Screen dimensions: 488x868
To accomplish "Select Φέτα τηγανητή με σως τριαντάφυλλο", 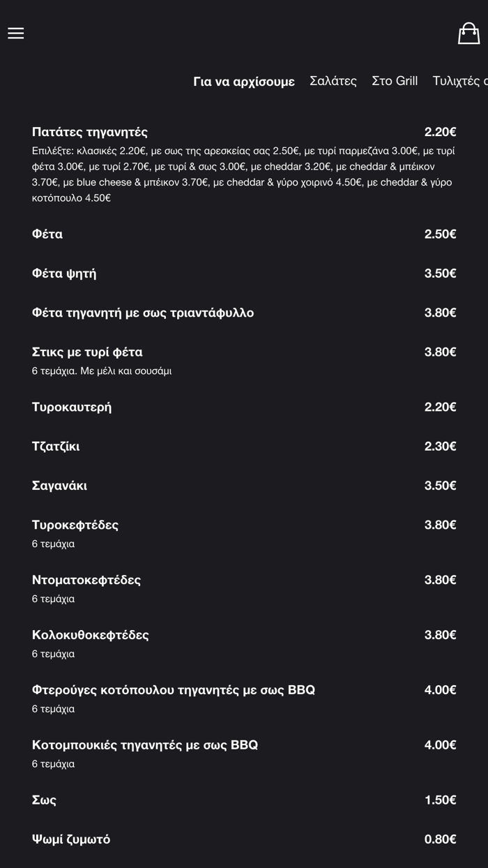I will 143,313.
